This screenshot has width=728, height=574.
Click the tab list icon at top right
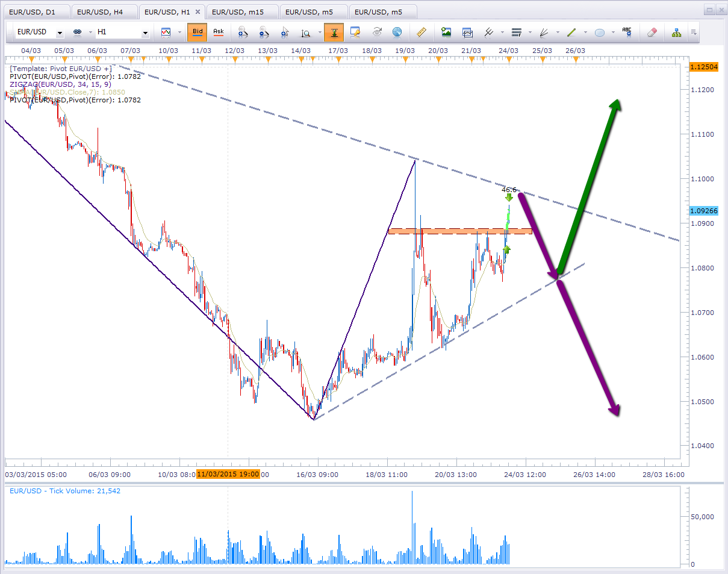tap(709, 10)
